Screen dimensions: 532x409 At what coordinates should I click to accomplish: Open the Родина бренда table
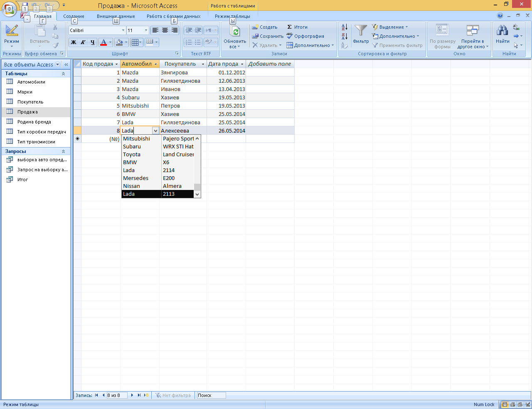[x=34, y=122]
